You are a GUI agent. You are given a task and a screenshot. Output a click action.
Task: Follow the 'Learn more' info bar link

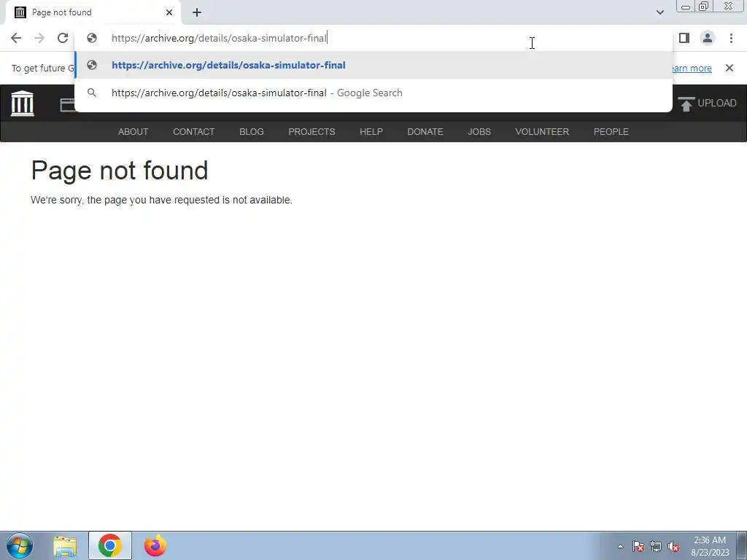692,68
